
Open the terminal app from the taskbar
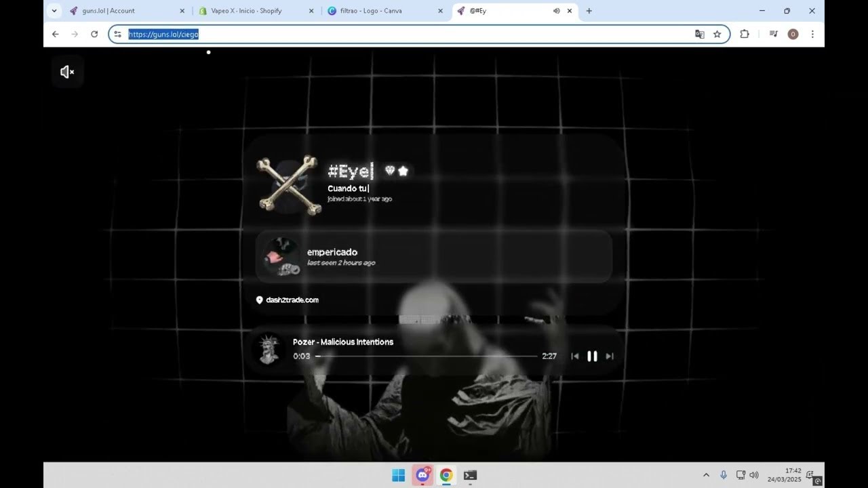470,475
